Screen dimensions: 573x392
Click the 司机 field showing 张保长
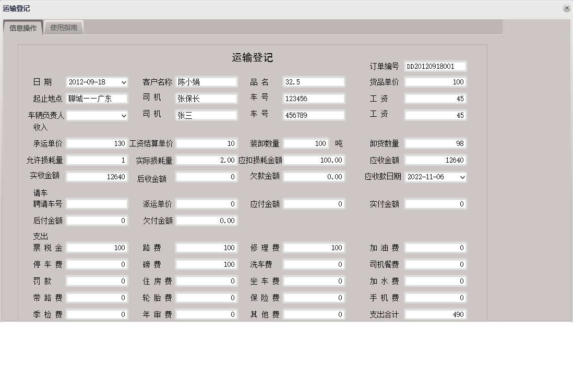pos(206,98)
